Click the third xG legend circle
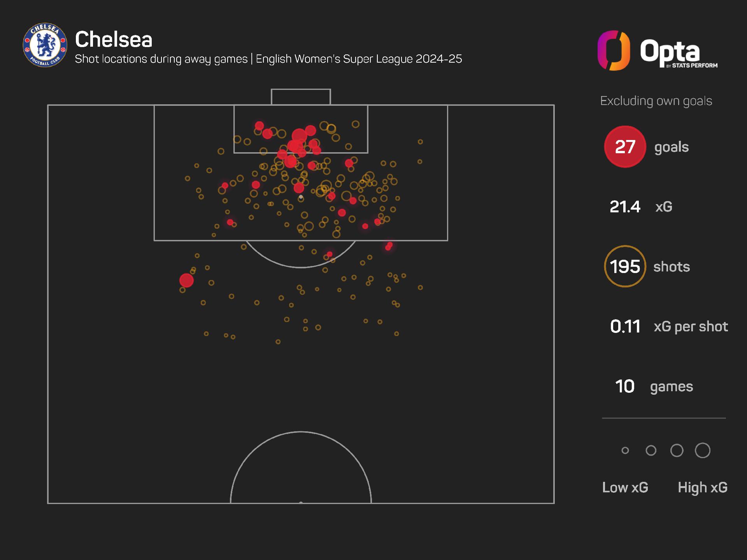Screen dimensions: 747x560 click(x=677, y=450)
